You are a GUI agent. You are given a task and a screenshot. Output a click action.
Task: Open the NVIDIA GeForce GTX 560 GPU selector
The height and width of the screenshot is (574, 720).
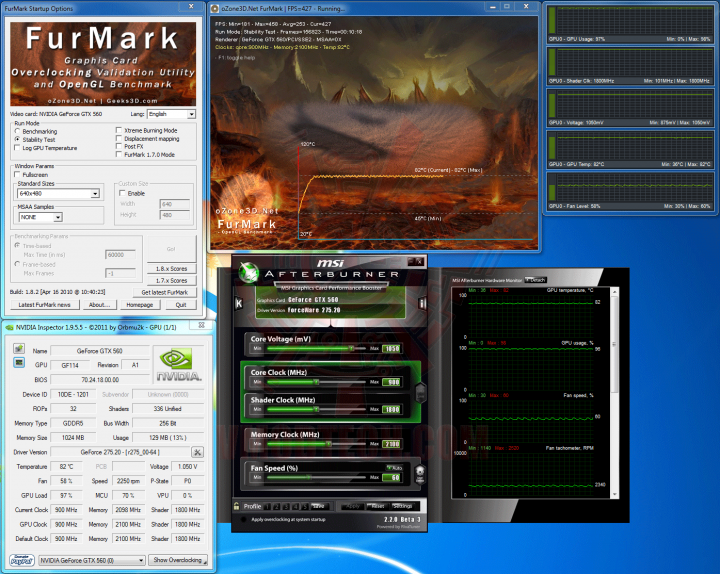click(x=92, y=560)
